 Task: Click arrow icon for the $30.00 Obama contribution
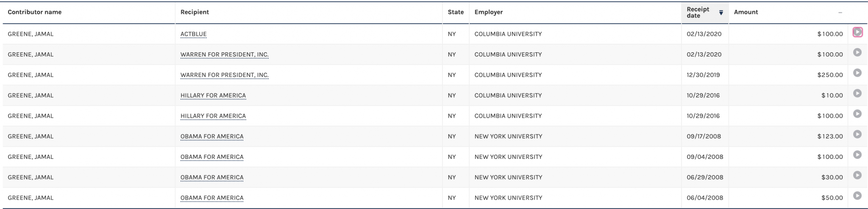pos(857,175)
